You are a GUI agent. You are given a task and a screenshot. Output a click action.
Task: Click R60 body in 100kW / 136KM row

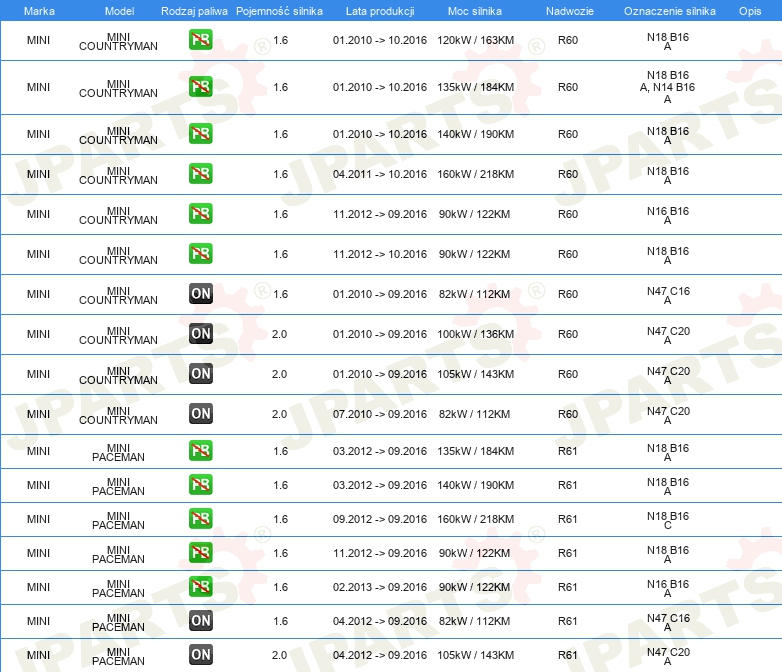click(568, 334)
